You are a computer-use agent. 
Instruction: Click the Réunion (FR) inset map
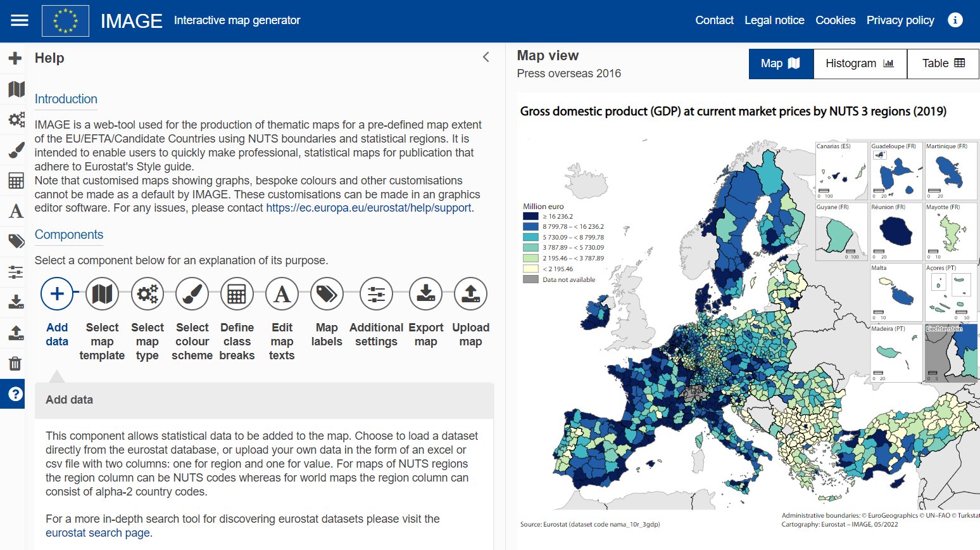tap(896, 231)
